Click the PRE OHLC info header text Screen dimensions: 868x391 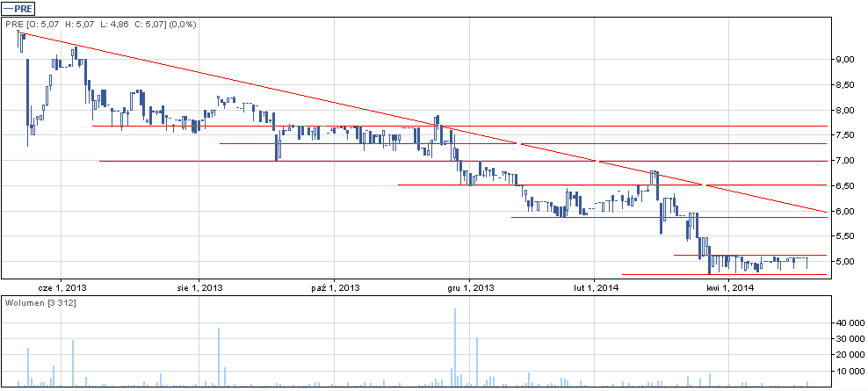point(101,25)
